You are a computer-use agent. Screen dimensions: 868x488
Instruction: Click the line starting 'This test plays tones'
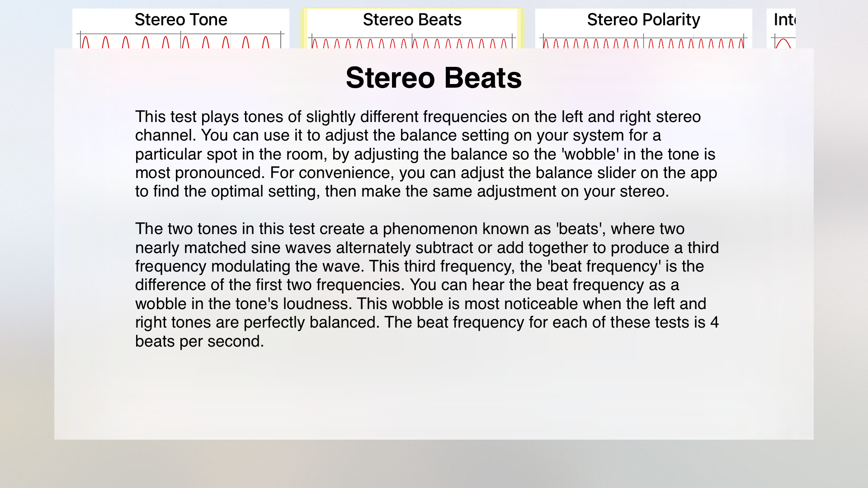pyautogui.click(x=418, y=117)
